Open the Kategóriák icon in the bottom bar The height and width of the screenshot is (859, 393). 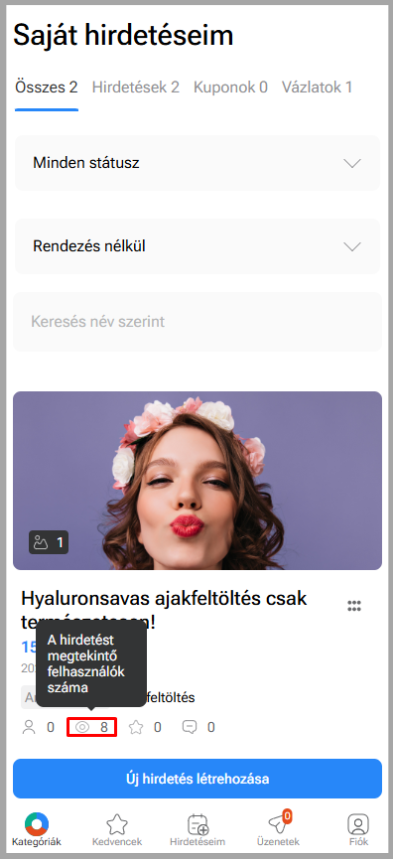click(37, 824)
